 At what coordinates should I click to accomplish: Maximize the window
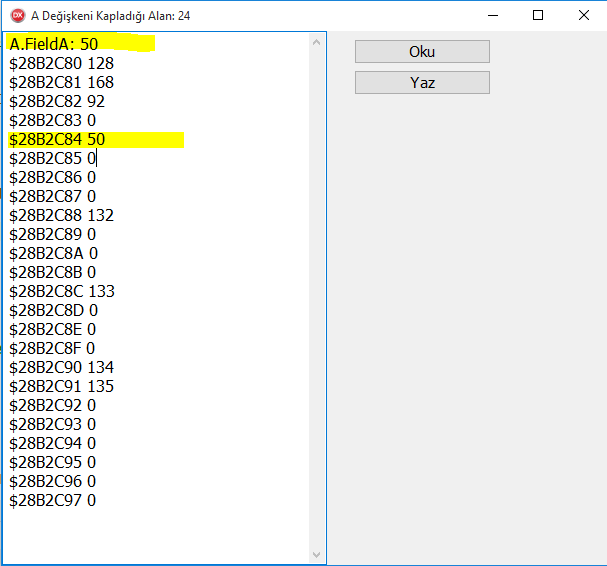(538, 15)
